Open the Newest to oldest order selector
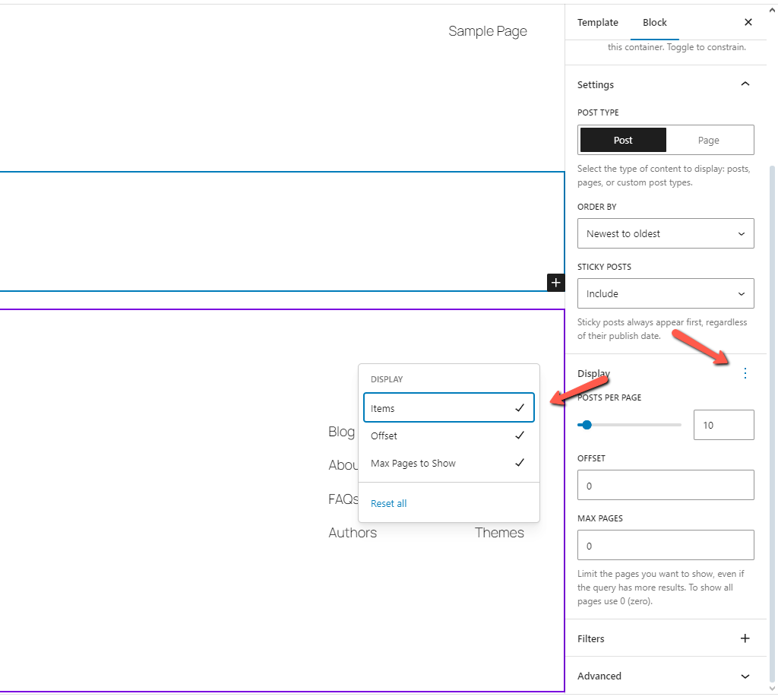The height and width of the screenshot is (700, 778). coord(666,233)
